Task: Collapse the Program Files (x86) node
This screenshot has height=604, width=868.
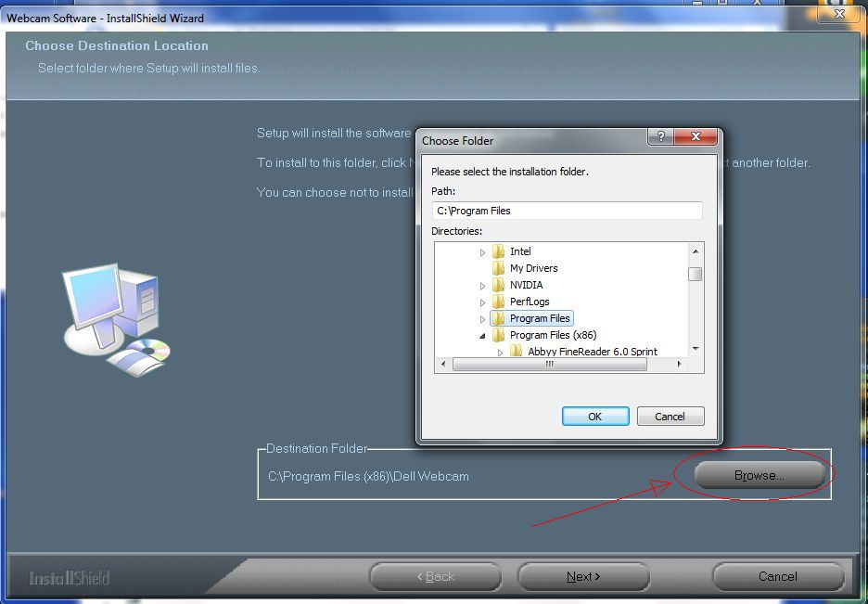Action: click(x=482, y=336)
